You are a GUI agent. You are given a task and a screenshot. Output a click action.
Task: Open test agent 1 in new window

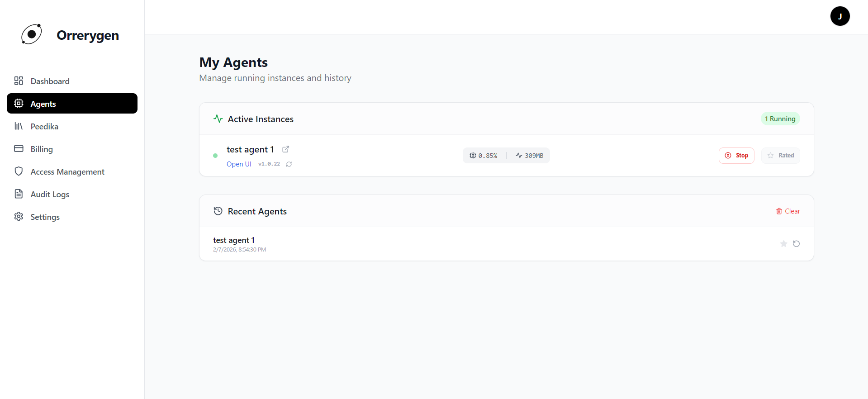(x=285, y=149)
